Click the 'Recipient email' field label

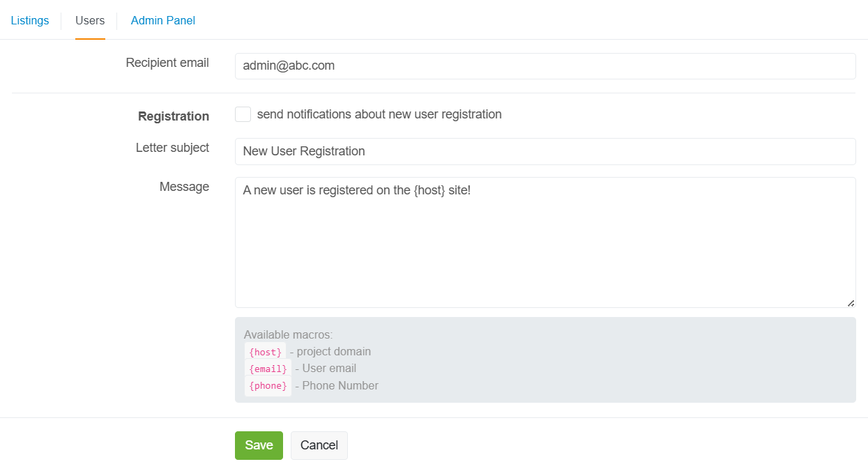pyautogui.click(x=167, y=63)
